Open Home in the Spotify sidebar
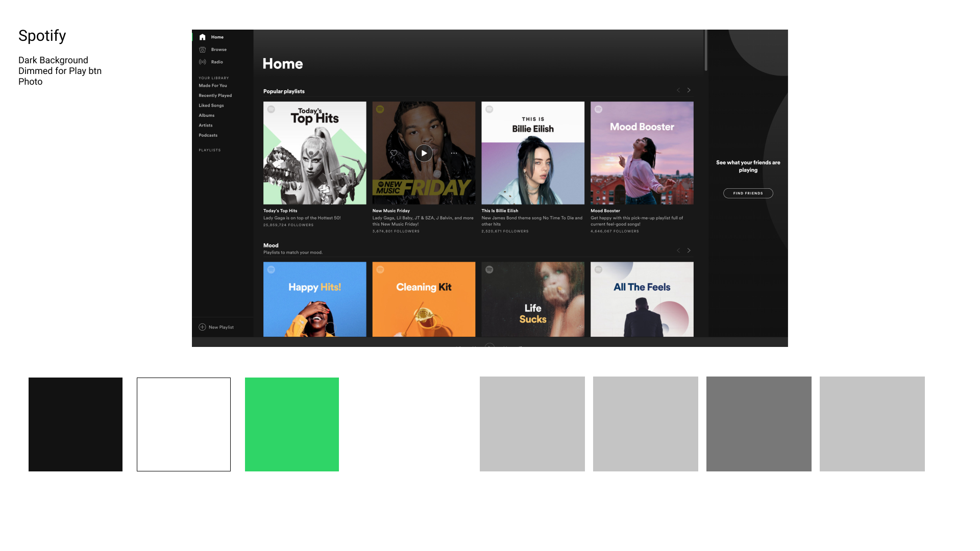This screenshot has width=980, height=551. 211,37
